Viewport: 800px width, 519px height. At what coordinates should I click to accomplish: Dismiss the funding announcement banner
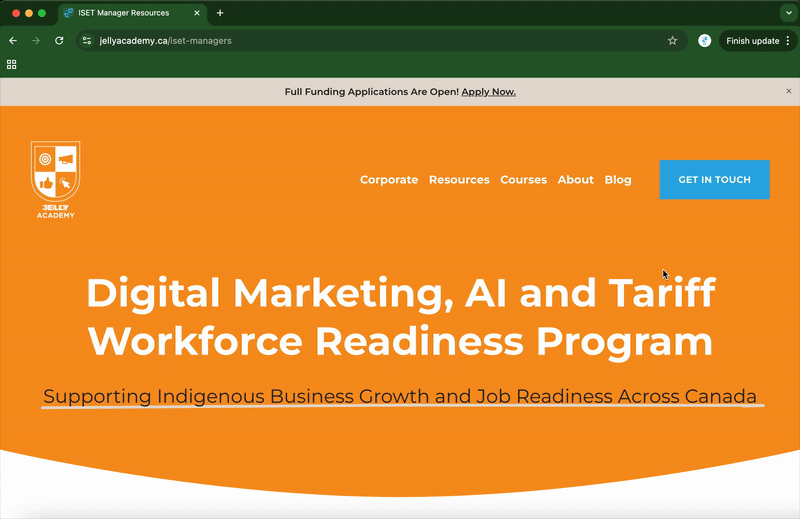tap(789, 91)
